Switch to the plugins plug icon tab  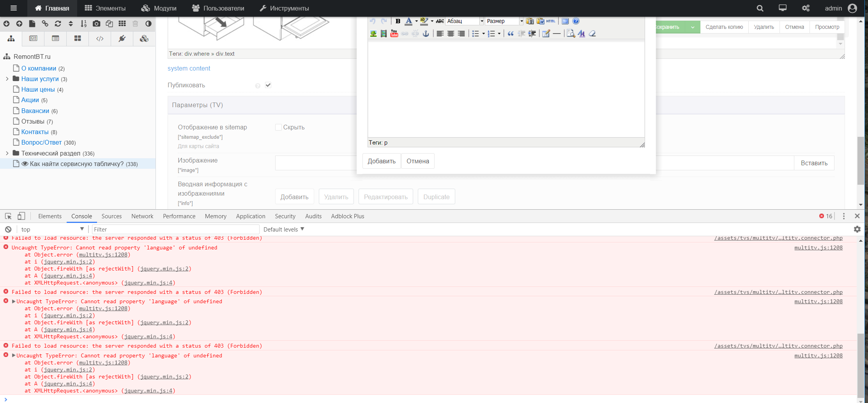pos(122,39)
